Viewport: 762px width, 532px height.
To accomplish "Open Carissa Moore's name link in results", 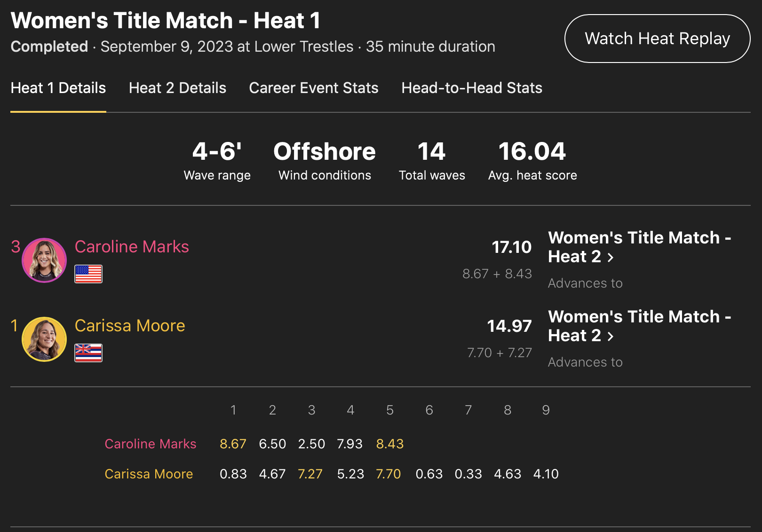I will coord(130,326).
